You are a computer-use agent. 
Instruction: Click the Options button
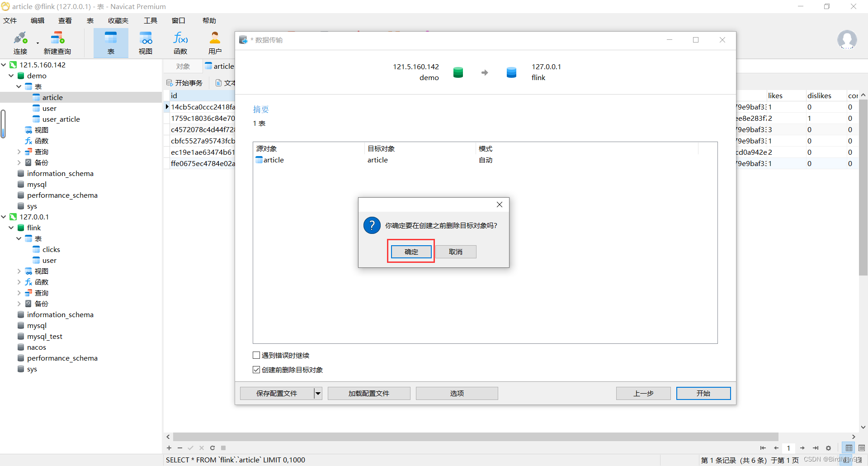457,393
